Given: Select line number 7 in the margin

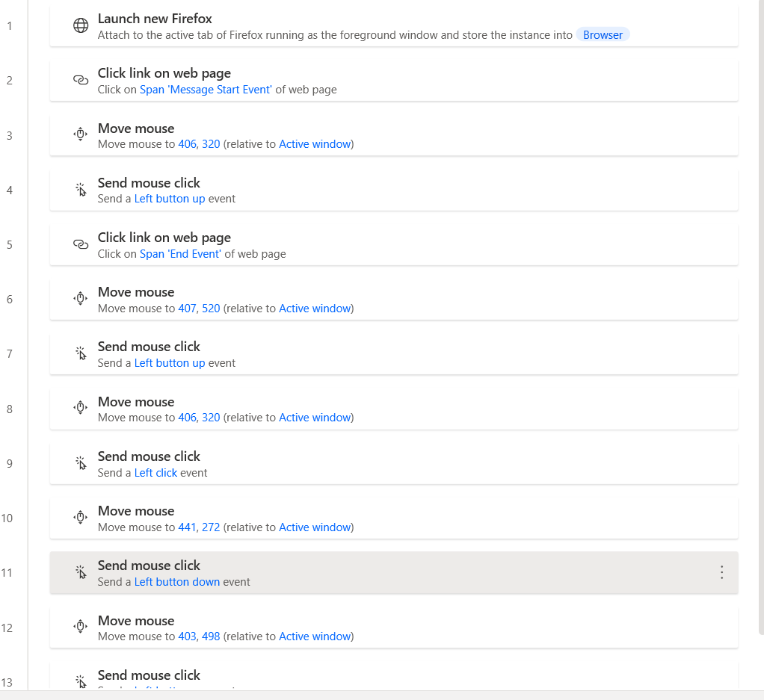Looking at the screenshot, I should (x=9, y=354).
